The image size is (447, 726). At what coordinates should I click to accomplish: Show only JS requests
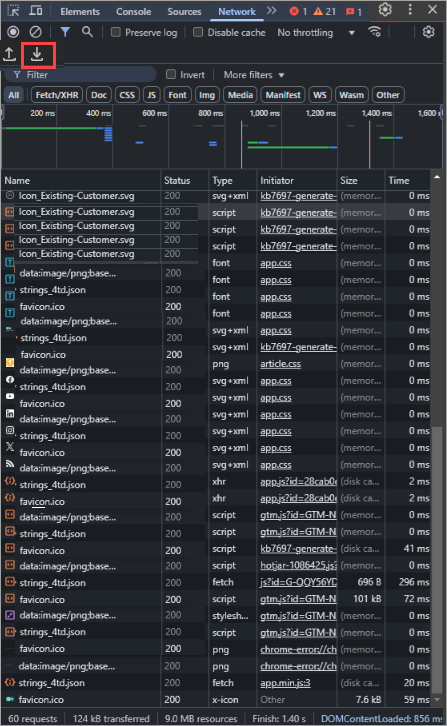151,95
